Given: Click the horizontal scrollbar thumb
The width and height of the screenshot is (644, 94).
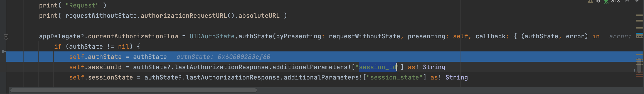Looking at the screenshot, I should coord(133,90).
